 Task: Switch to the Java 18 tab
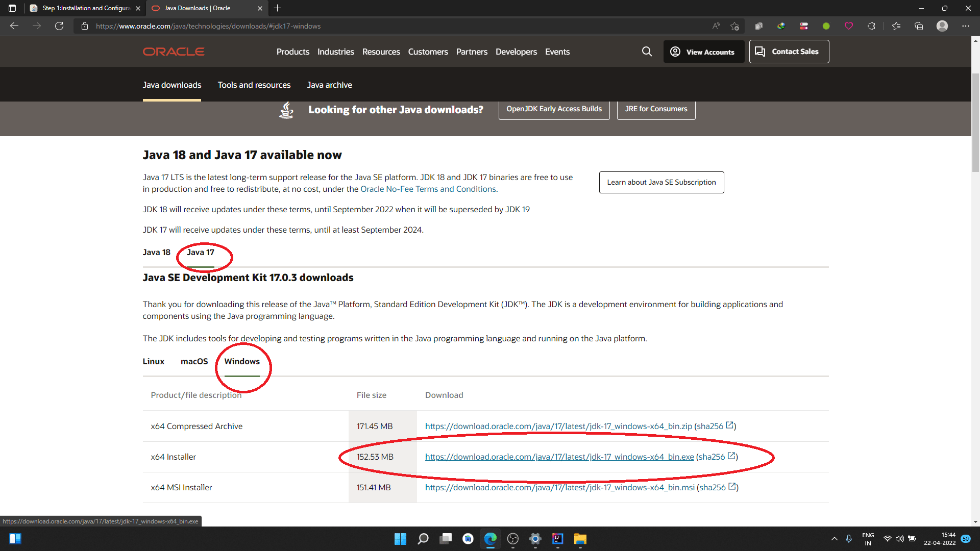[157, 252]
